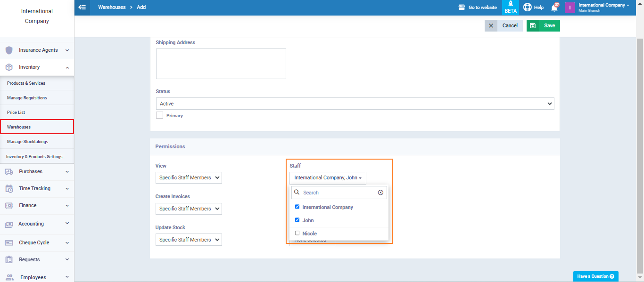Click the sidebar collapse arrow icon

pyautogui.click(x=82, y=8)
